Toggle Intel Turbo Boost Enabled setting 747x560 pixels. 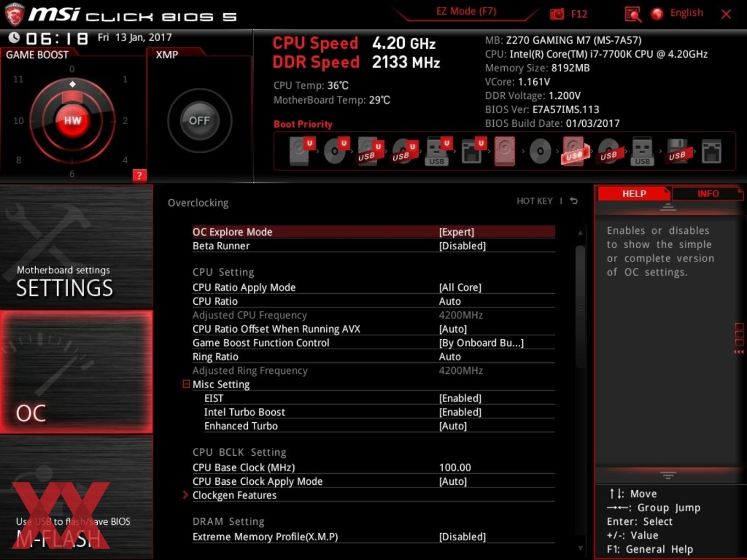(460, 412)
